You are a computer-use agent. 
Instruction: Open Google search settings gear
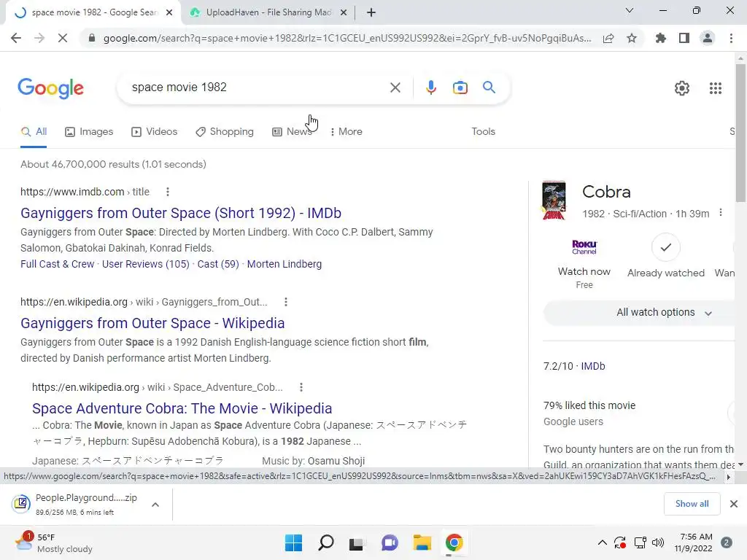[682, 88]
